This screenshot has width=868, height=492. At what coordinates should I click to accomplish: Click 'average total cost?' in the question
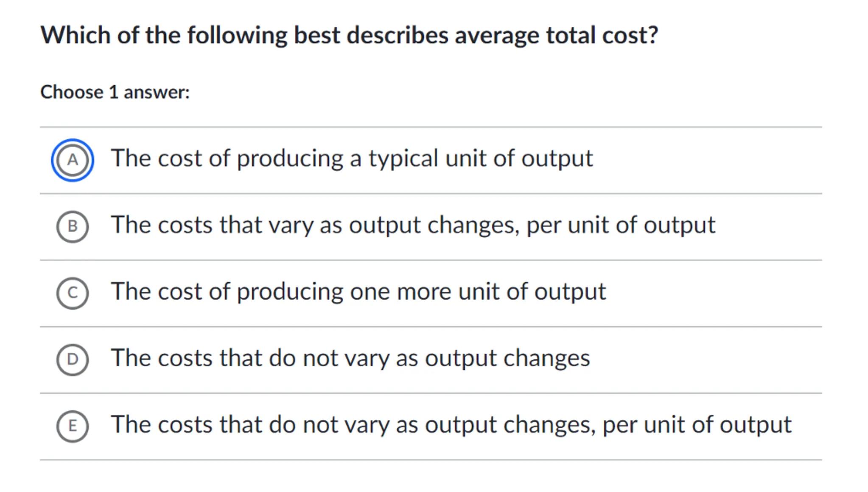pyautogui.click(x=556, y=35)
